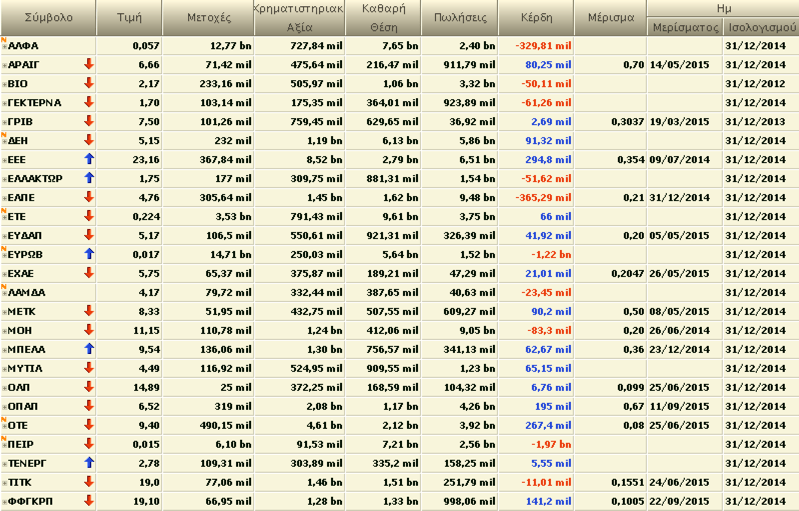Viewport: 799px width, 511px height.
Task: Click the blue up arrow beside ΕΕΕ
Action: (x=89, y=159)
